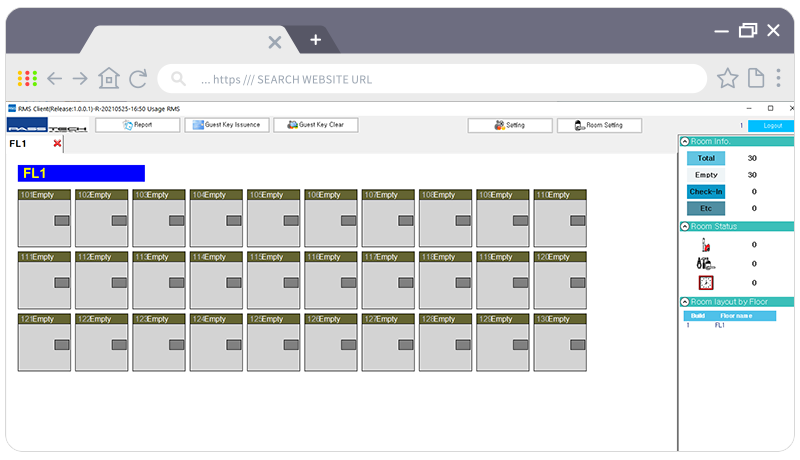The image size is (800, 460).
Task: Open the Setting button
Action: point(510,125)
